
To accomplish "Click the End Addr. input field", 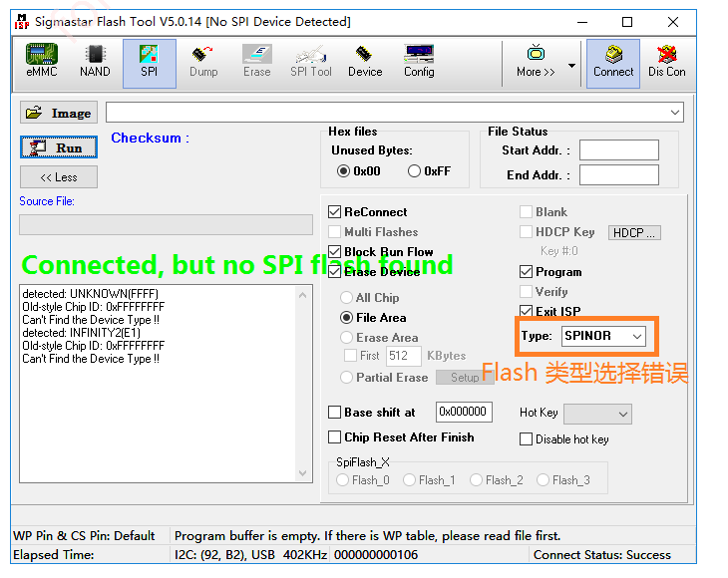I will click(x=619, y=174).
